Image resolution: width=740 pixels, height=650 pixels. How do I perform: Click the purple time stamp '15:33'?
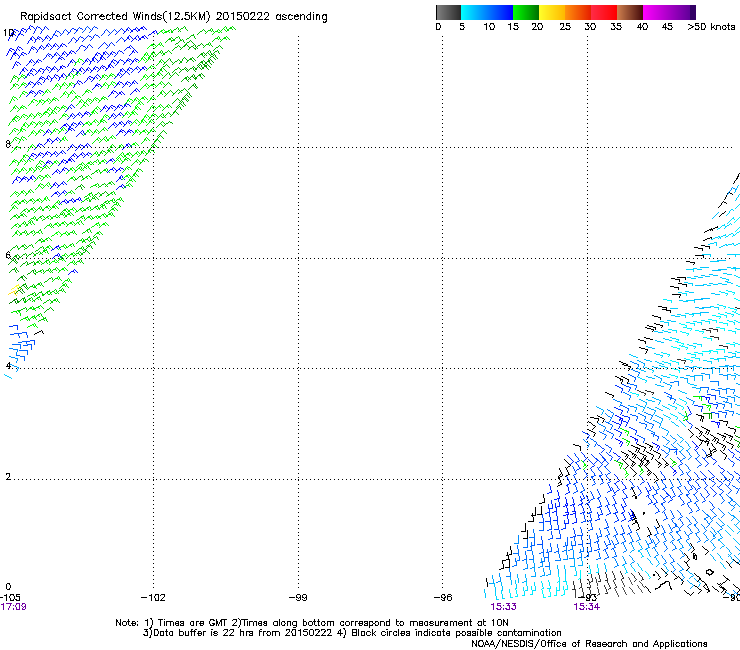[504, 607]
